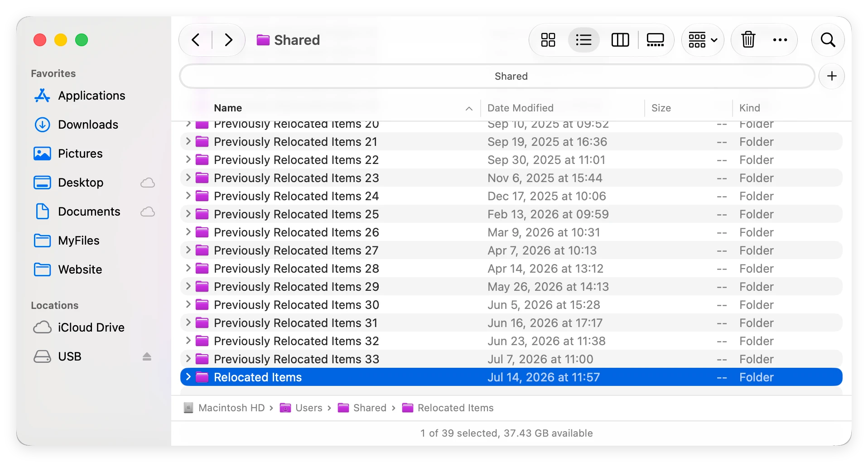The height and width of the screenshot is (462, 868).
Task: Click Desktop iCloud sync status icon
Action: [x=148, y=183]
